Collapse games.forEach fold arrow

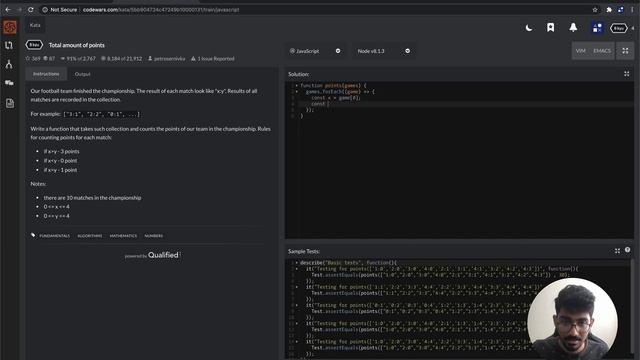tap(297, 92)
